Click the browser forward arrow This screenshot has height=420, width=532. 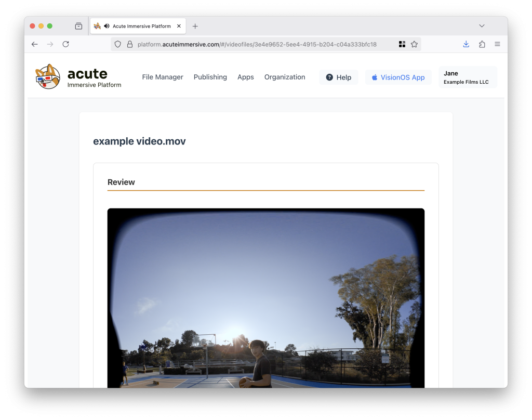pos(50,44)
